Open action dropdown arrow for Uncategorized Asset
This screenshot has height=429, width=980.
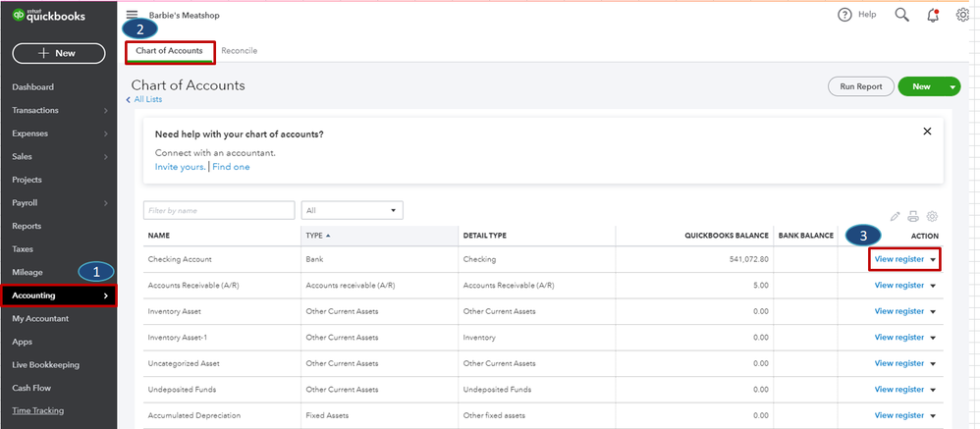pos(933,364)
